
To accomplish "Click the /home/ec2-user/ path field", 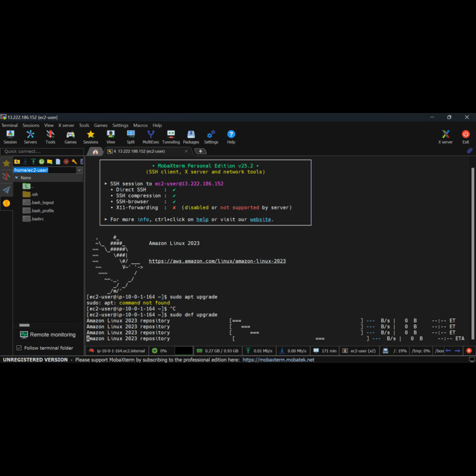I will (x=44, y=170).
